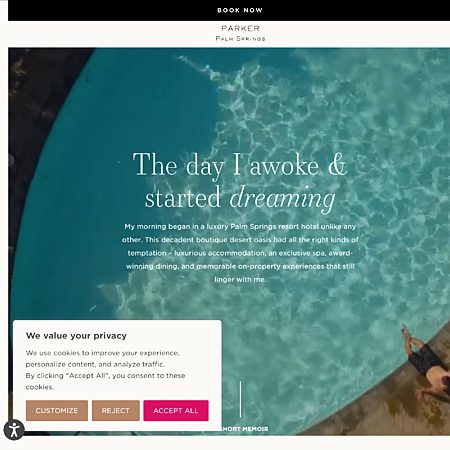Screen dimensions: 450x450
Task: Click the PARKER logo in the header
Action: [240, 29]
